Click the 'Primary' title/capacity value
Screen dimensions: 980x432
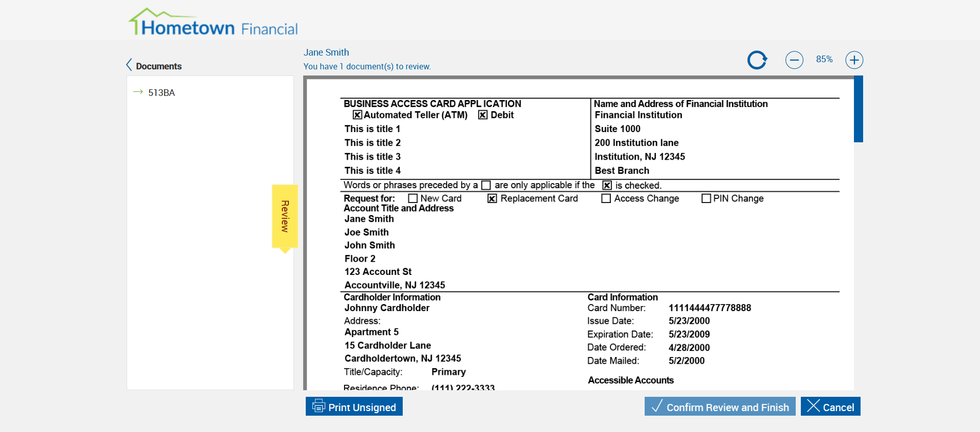pos(449,372)
